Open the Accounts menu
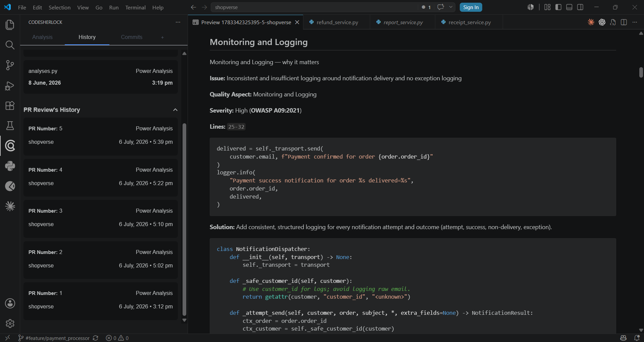The width and height of the screenshot is (644, 342). tap(10, 303)
